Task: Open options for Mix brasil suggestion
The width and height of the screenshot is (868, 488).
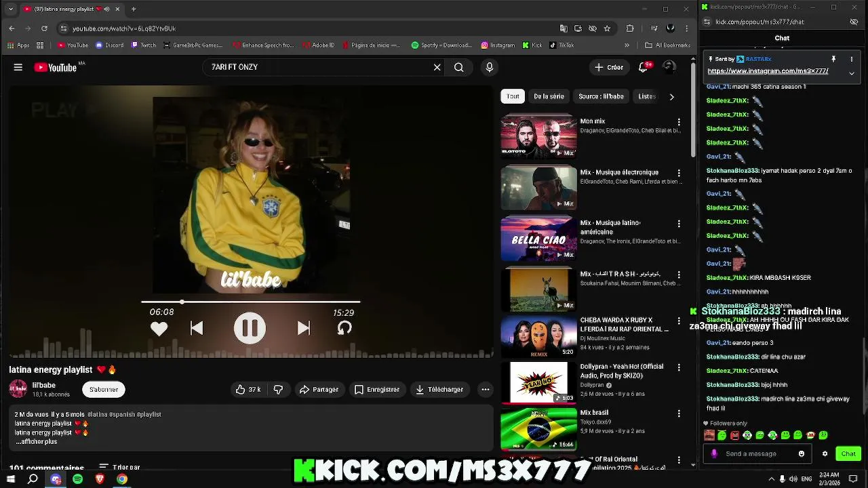Action: point(679,413)
